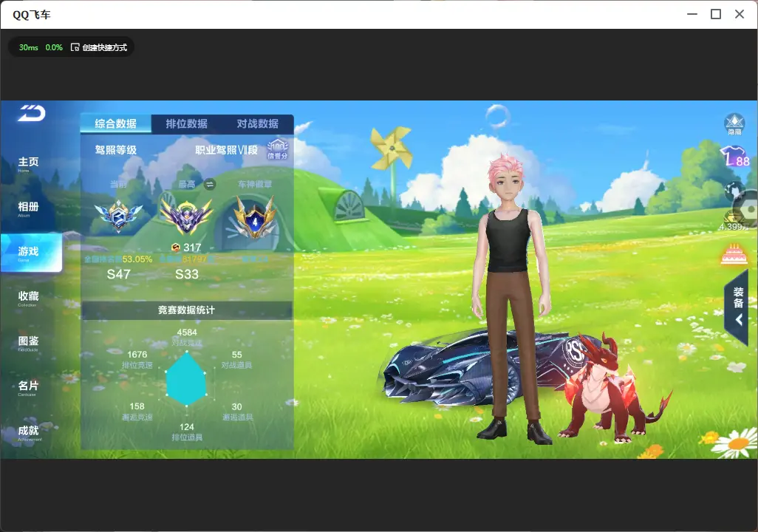Click the S33 season label
758x532 pixels.
point(187,274)
